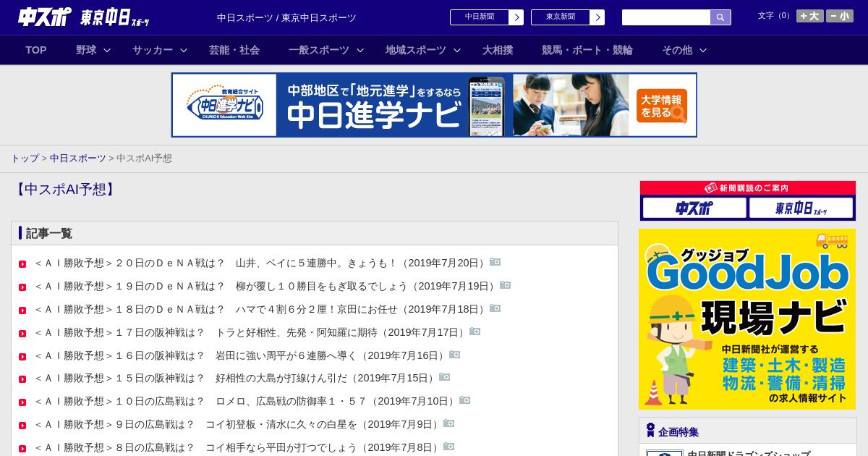Click the 新聞購読のご案内 header icon
Viewport: 868px width, 456px height.
tap(711, 187)
